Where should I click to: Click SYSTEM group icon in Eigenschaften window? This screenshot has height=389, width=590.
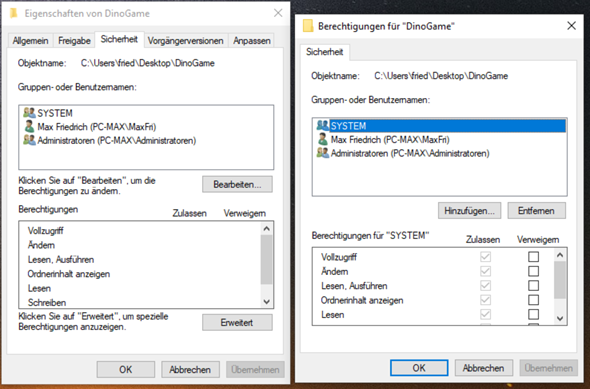coord(29,112)
